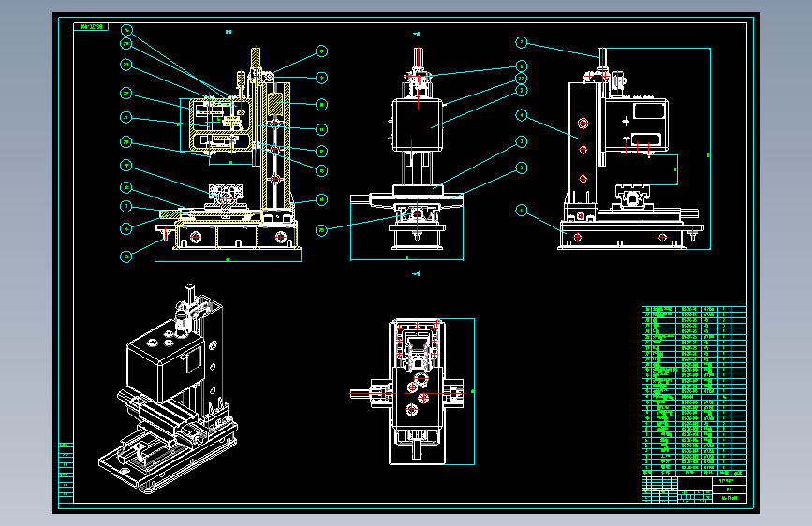Select part balloon 3 callout
This screenshot has width=812, height=526.
click(522, 141)
